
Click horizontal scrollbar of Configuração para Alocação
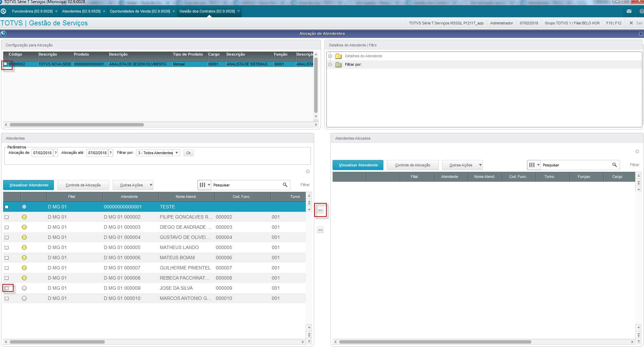[x=77, y=125]
